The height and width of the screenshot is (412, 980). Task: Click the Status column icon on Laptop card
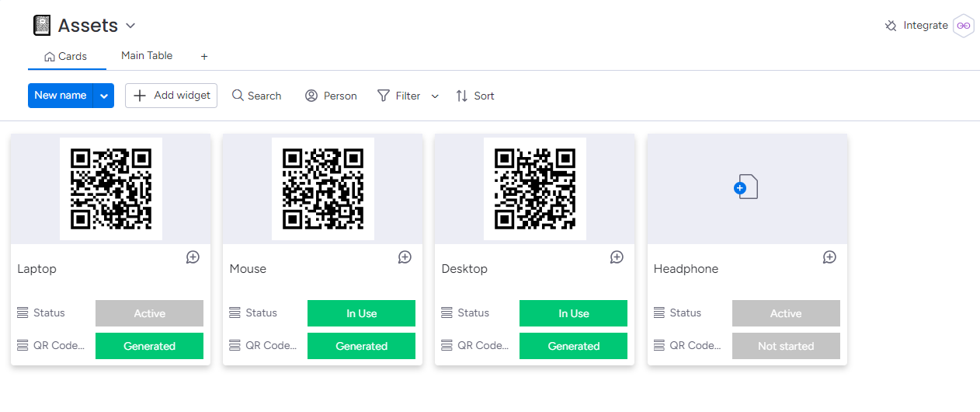[23, 312]
